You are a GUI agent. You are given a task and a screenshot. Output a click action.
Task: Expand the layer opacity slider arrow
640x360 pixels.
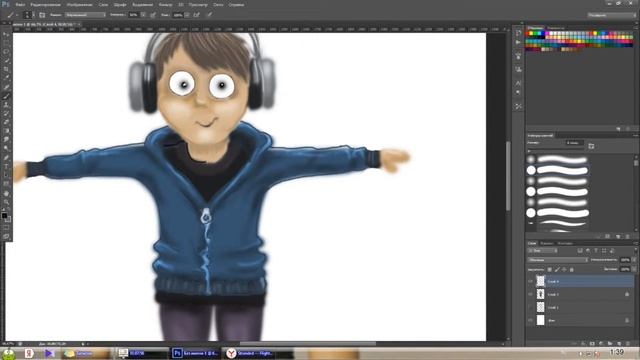(634, 260)
